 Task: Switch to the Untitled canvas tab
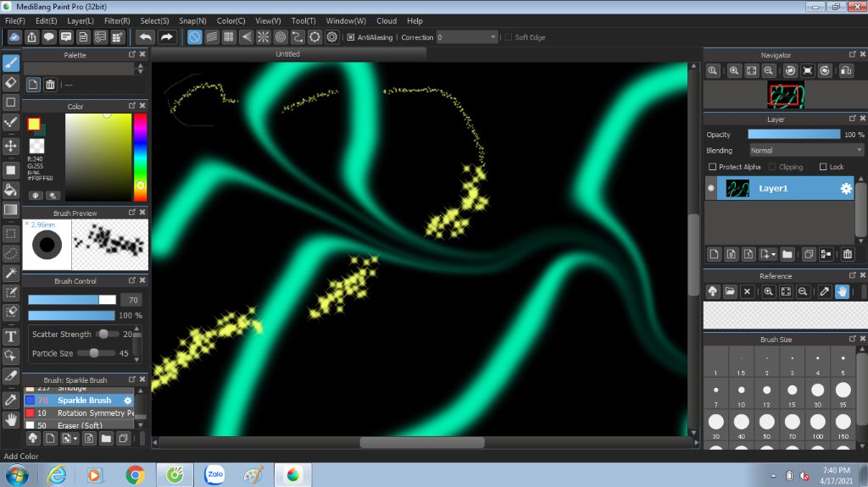[288, 53]
